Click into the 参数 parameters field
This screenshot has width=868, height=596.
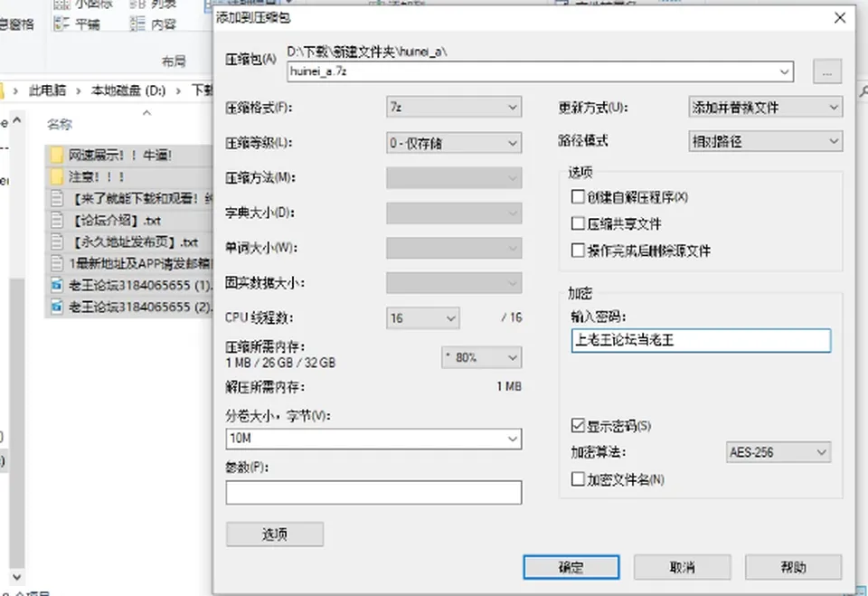pos(373,492)
